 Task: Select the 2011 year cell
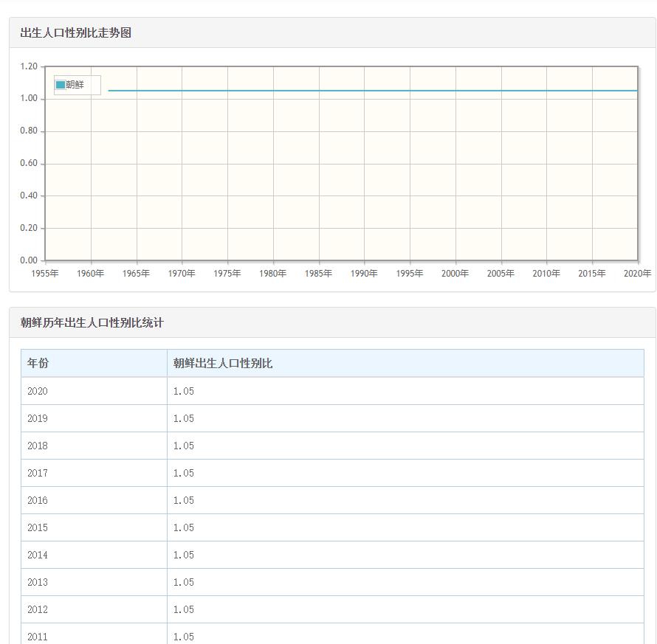pyautogui.click(x=94, y=634)
